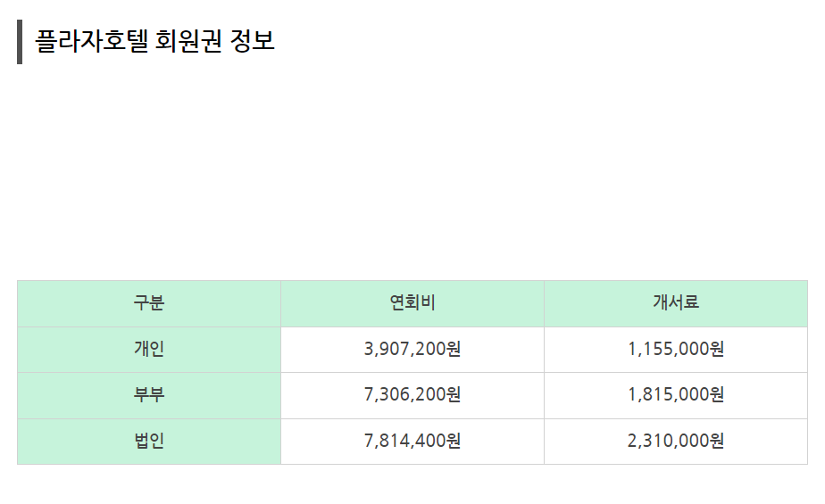Viewport: 825px width, 504px height.
Task: Click the 플라자호텔 회원권 정보 heading
Action: pyautogui.click(x=154, y=41)
